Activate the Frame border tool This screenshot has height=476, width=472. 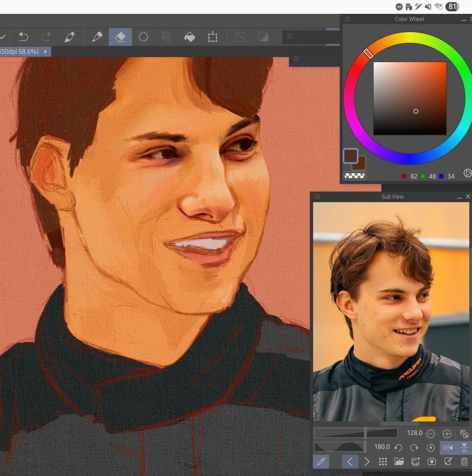coord(213,37)
